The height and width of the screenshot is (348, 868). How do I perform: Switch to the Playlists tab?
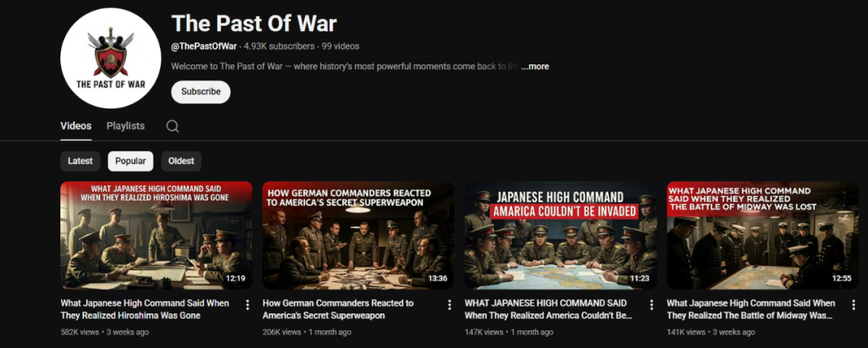coord(125,126)
